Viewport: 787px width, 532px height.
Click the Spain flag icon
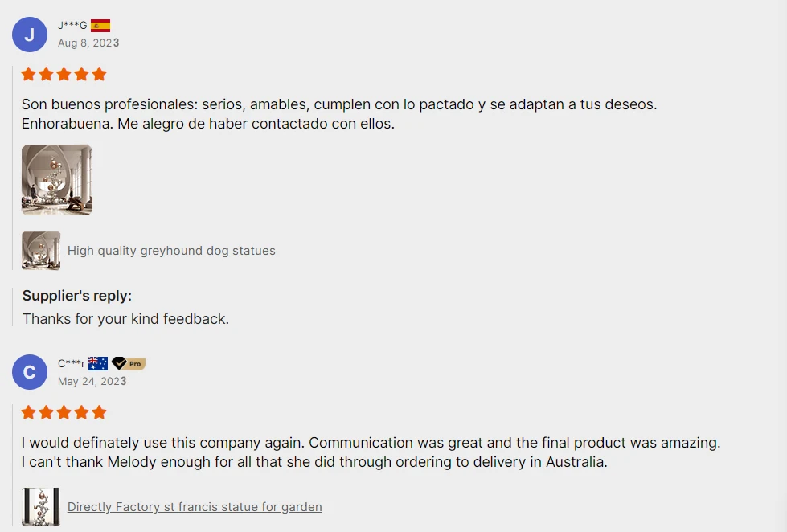coord(100,26)
